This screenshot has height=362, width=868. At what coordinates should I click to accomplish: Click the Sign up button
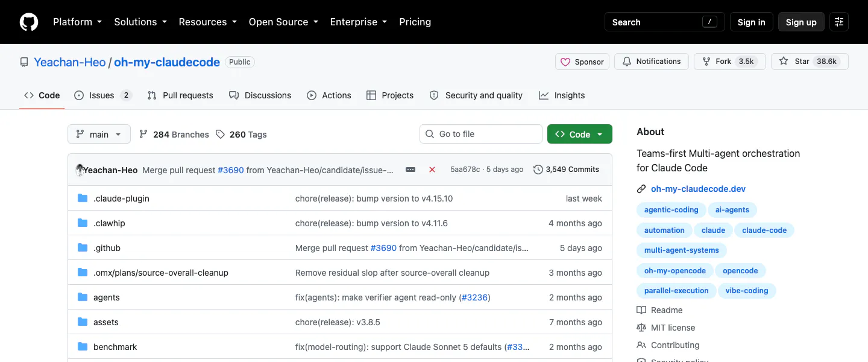coord(801,22)
